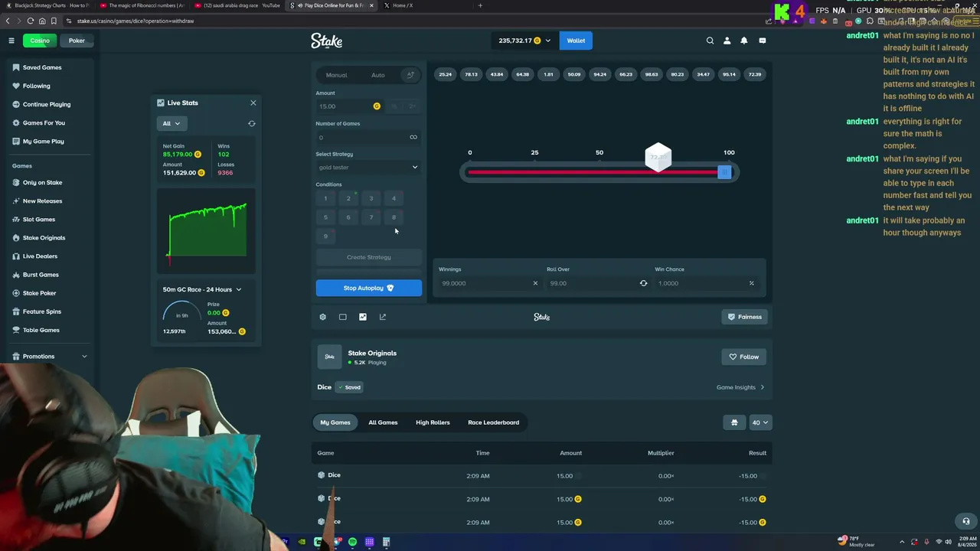Toggle strategy condition 8

pos(394,217)
